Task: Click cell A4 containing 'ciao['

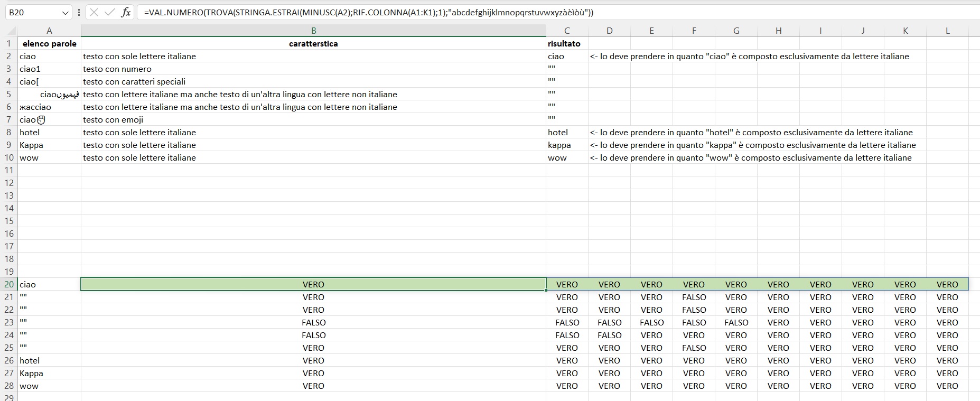Action: tap(49, 81)
